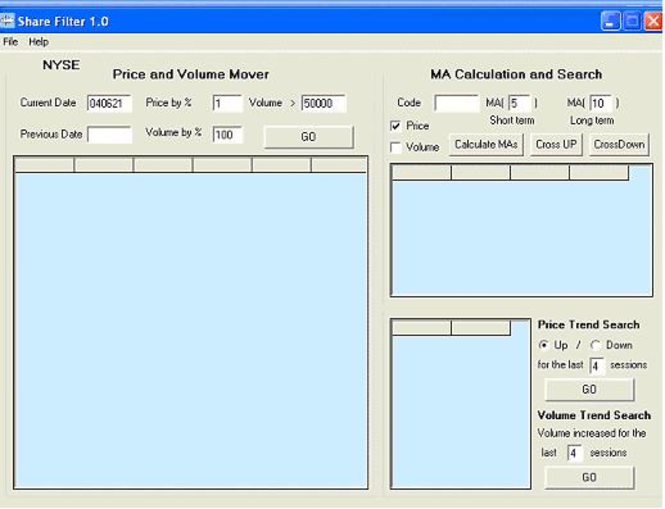Click the Cross UP button
The height and width of the screenshot is (509, 665).
[x=556, y=145]
